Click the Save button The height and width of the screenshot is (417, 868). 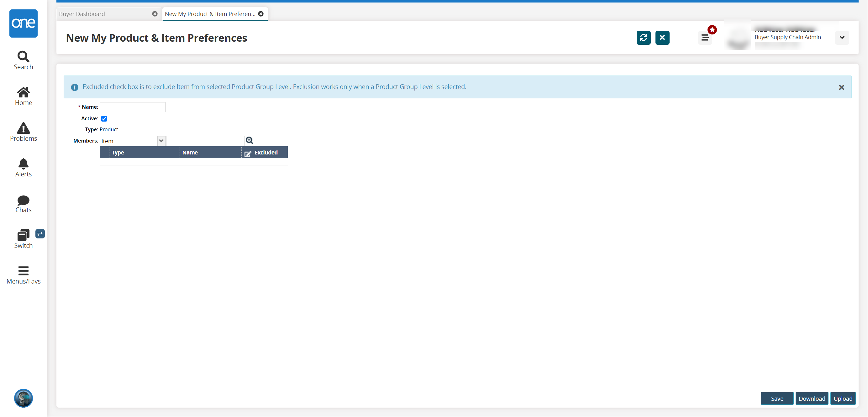[x=777, y=399]
